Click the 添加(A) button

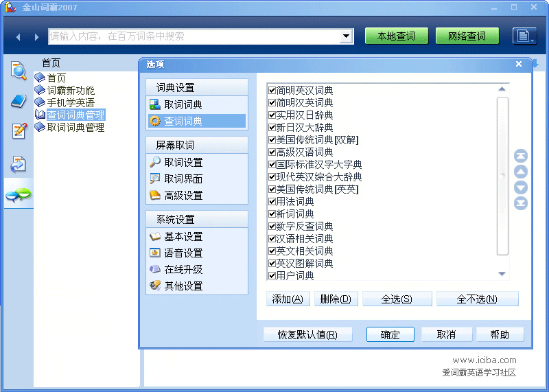[x=288, y=299]
